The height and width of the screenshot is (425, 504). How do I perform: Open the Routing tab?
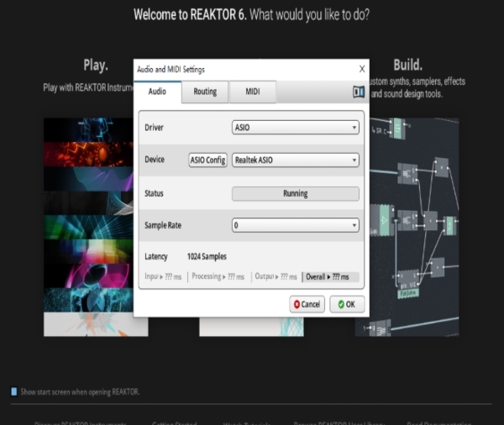point(205,92)
